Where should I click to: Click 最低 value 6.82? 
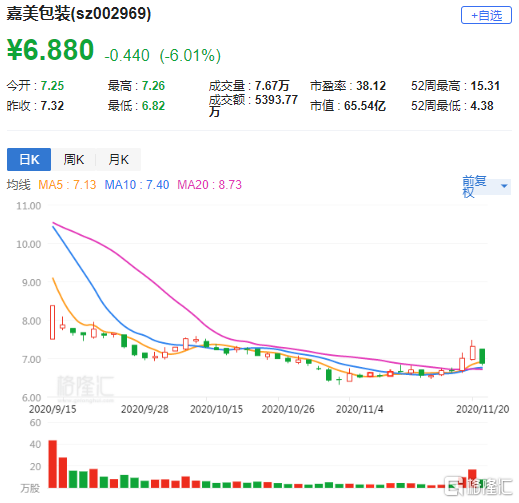[x=153, y=106]
